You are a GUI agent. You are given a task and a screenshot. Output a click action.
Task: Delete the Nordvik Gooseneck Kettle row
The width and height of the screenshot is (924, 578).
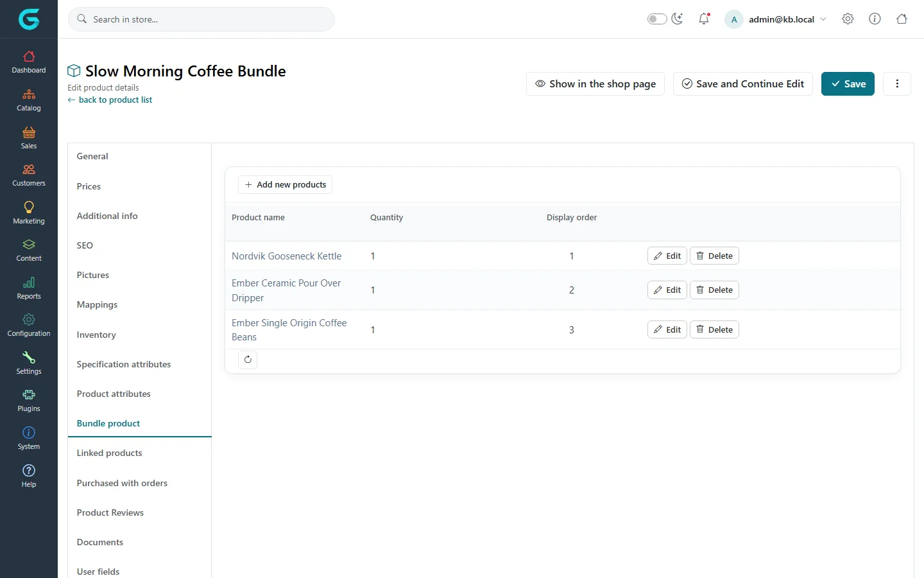(714, 256)
